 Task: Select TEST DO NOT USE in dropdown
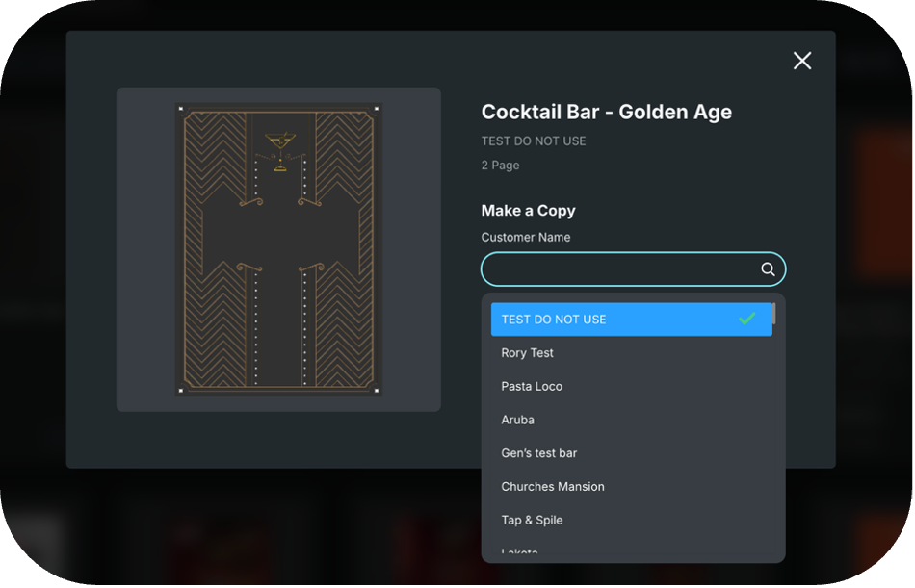[x=632, y=320]
